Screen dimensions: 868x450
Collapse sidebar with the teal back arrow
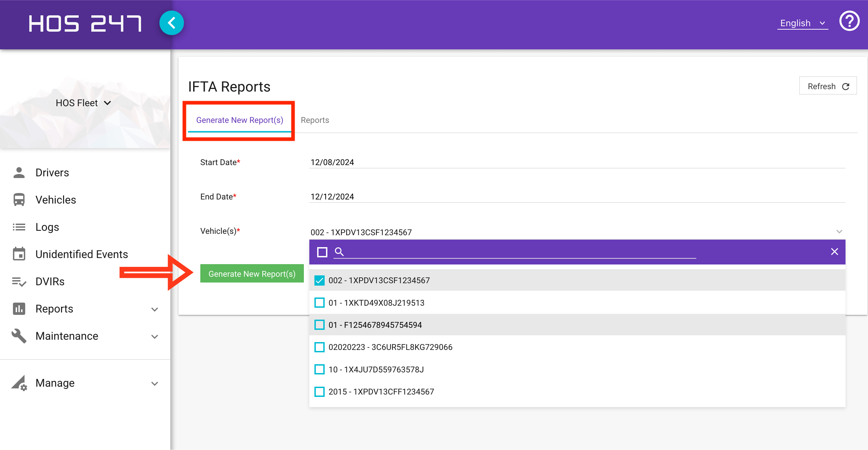tap(172, 23)
